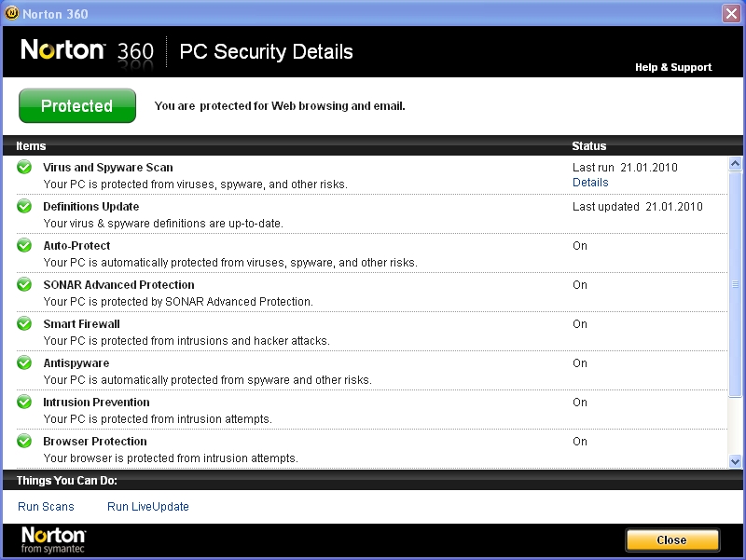This screenshot has height=560, width=746.
Task: Click the green Protected status button
Action: tap(77, 106)
